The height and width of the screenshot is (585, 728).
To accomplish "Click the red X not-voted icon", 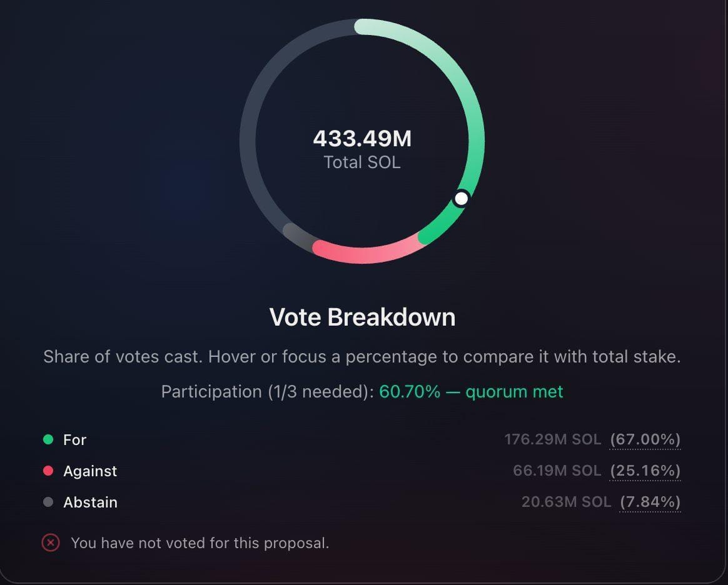I will (x=51, y=542).
